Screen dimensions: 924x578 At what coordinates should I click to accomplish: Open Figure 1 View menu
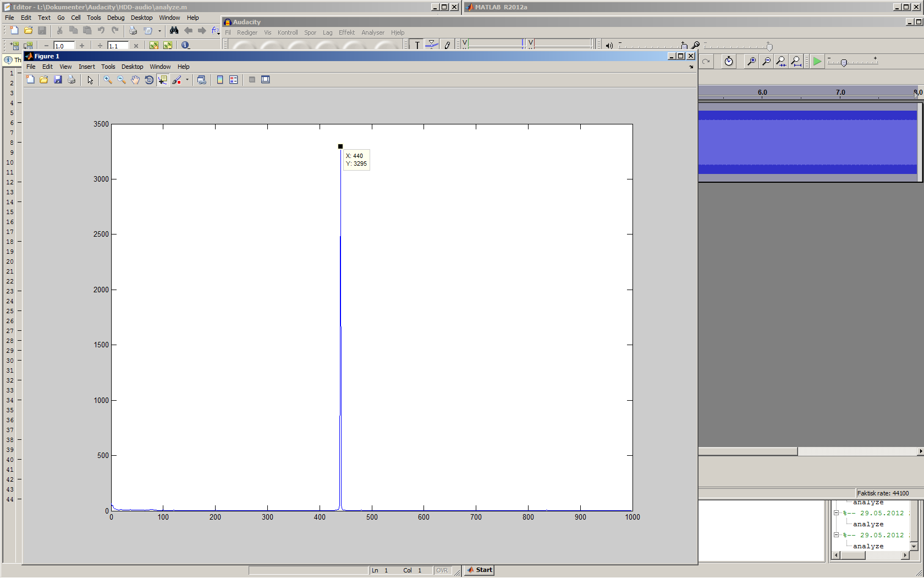65,67
